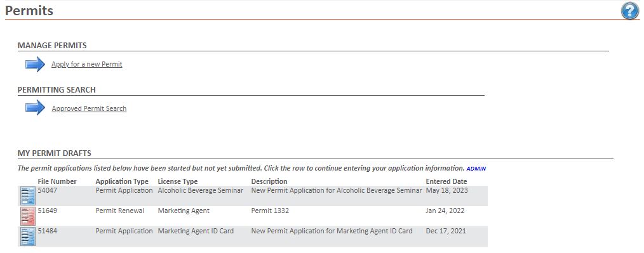Select file number 54047

47,190
